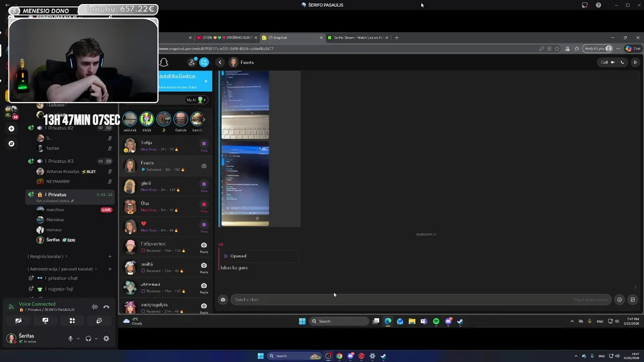Open the sticker/media icon at the chat bar end

[x=632, y=300]
